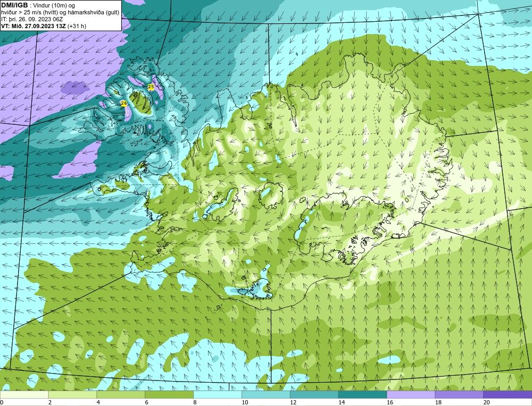Click the light teal 10–12 m/s legend swatch
Image resolution: width=532 pixels, height=406 pixels.
point(265,394)
